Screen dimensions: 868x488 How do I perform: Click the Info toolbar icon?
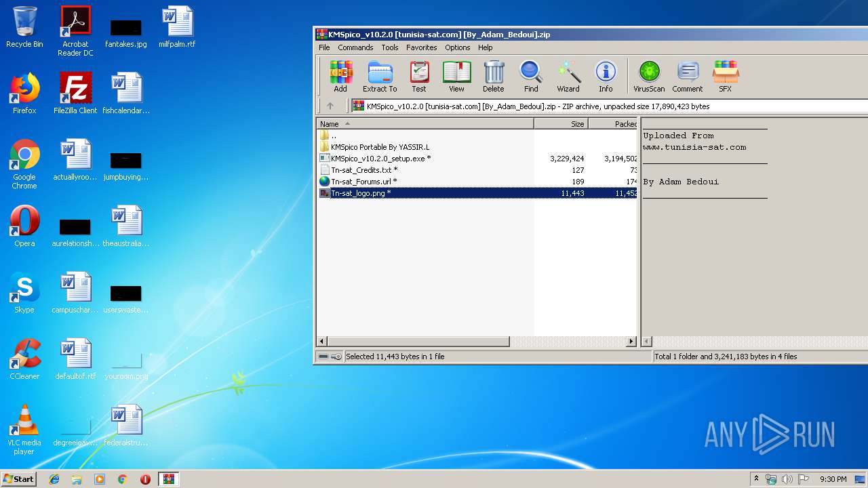click(606, 76)
